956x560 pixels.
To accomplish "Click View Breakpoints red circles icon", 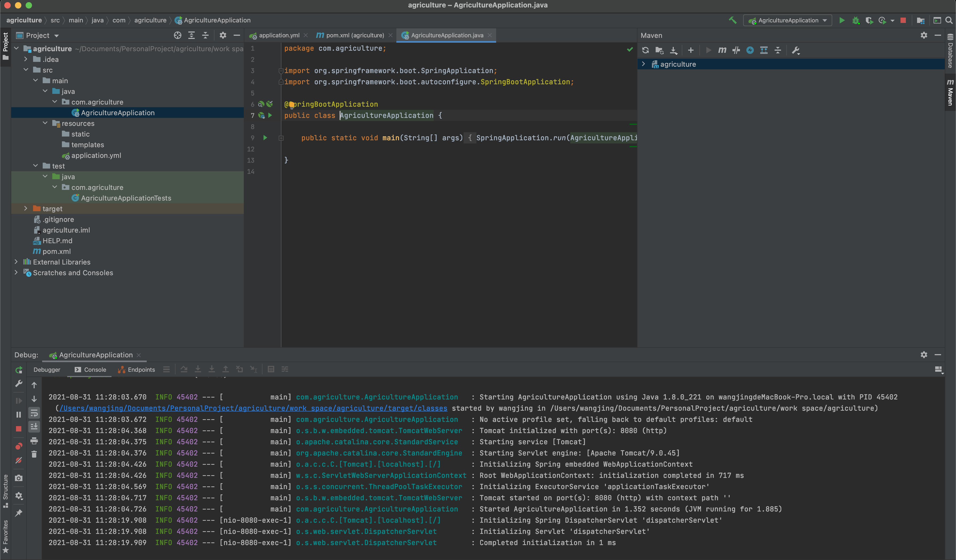I will tap(19, 446).
